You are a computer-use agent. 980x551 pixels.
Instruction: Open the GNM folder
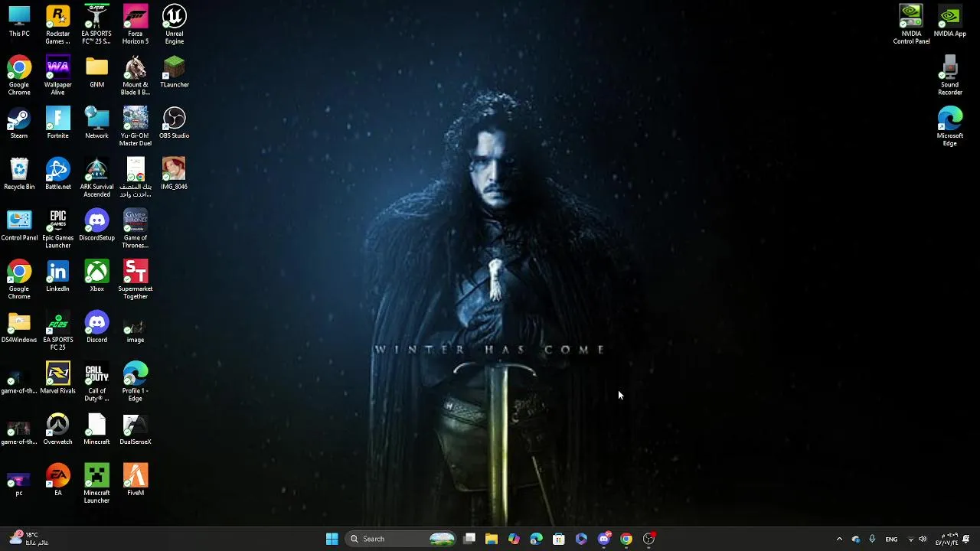96,73
